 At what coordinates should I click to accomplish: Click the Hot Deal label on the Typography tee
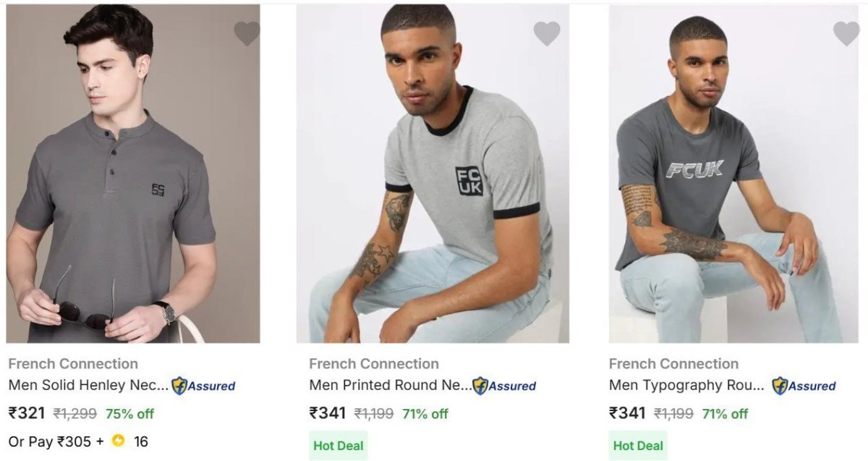point(637,446)
